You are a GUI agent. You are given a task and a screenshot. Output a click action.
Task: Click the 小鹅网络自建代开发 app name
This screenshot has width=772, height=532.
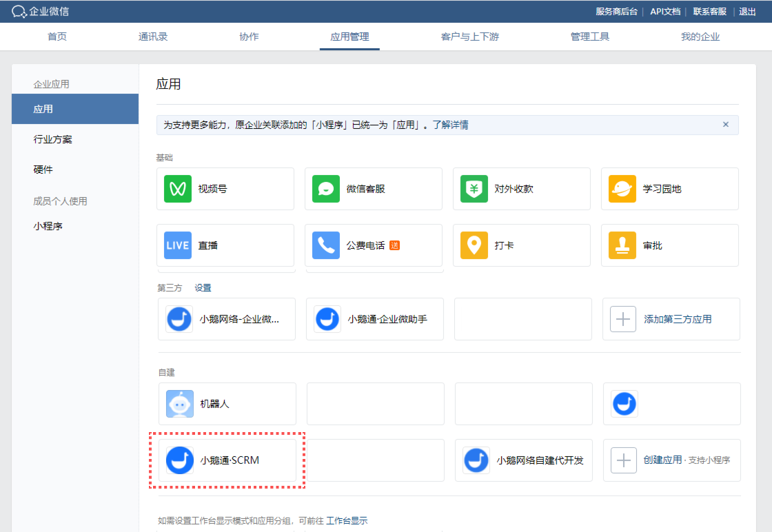coord(540,460)
